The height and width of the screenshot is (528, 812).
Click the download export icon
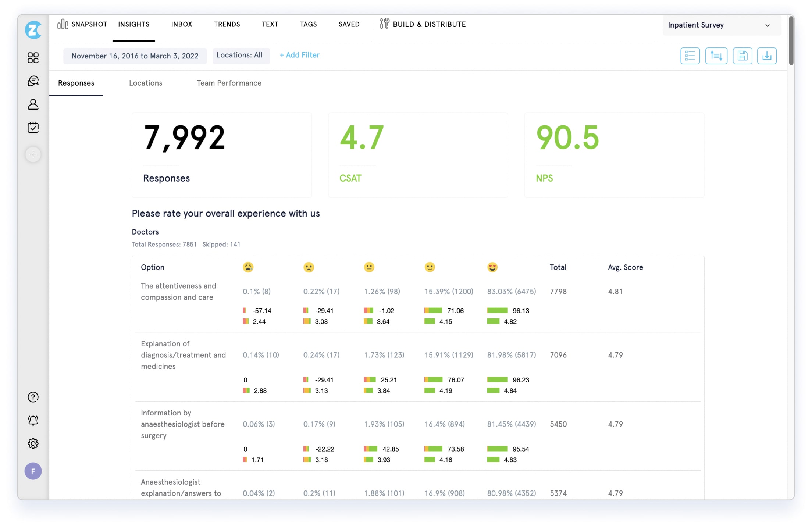(767, 56)
